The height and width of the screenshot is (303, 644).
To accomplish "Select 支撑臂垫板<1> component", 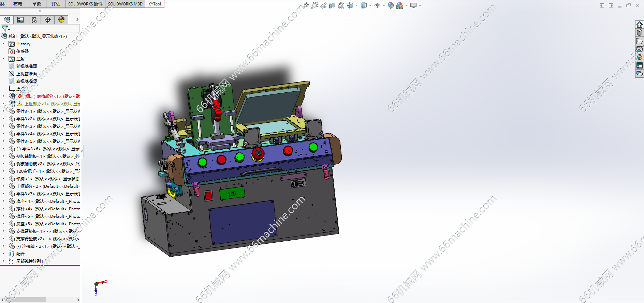I will click(44, 231).
